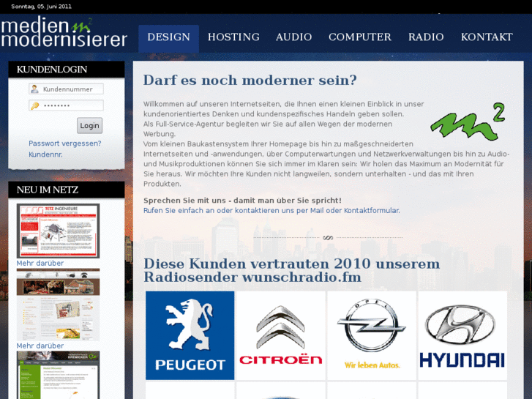
Task: Open the HOSTING menu item
Action: point(233,37)
